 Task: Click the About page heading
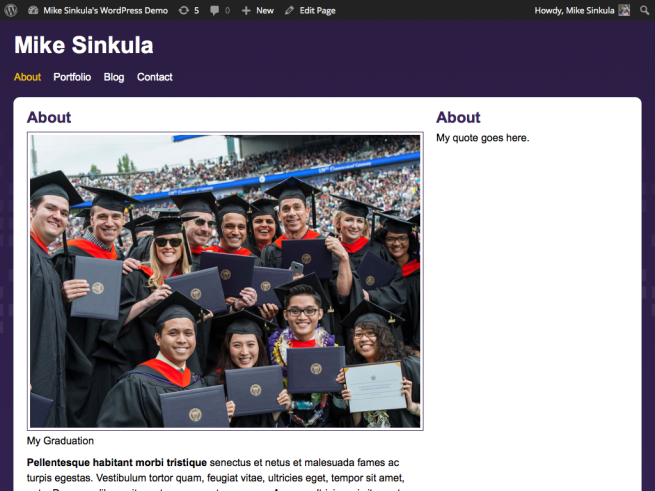(49, 117)
